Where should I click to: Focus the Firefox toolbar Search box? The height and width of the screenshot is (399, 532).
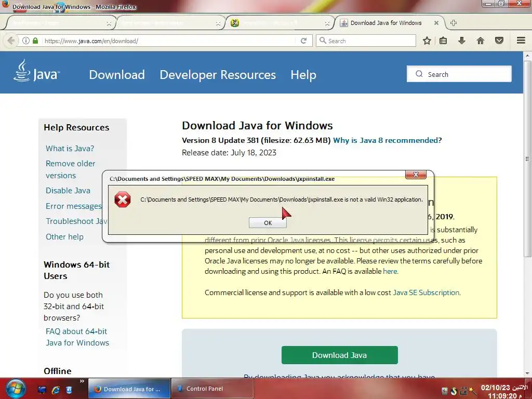click(x=366, y=41)
